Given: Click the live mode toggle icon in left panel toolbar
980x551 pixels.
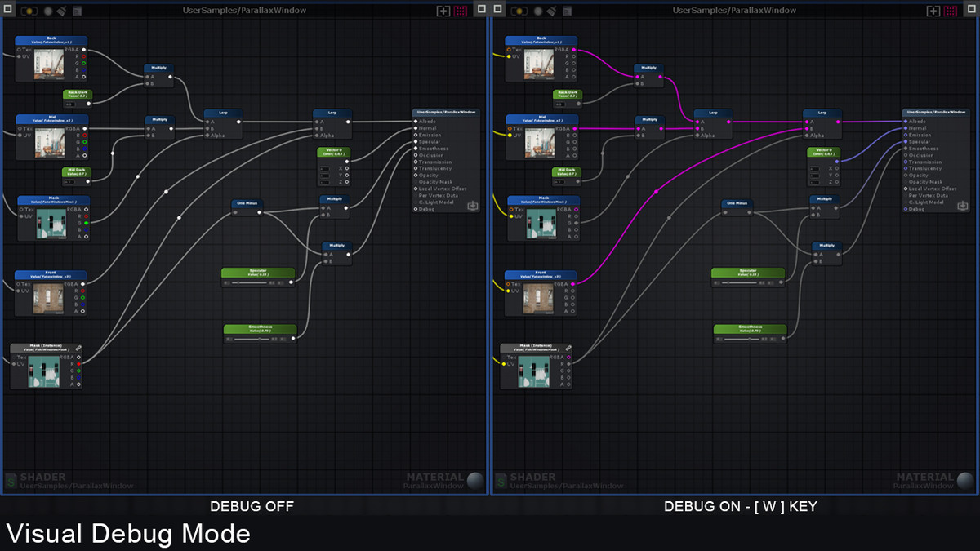Looking at the screenshot, I should [x=29, y=11].
